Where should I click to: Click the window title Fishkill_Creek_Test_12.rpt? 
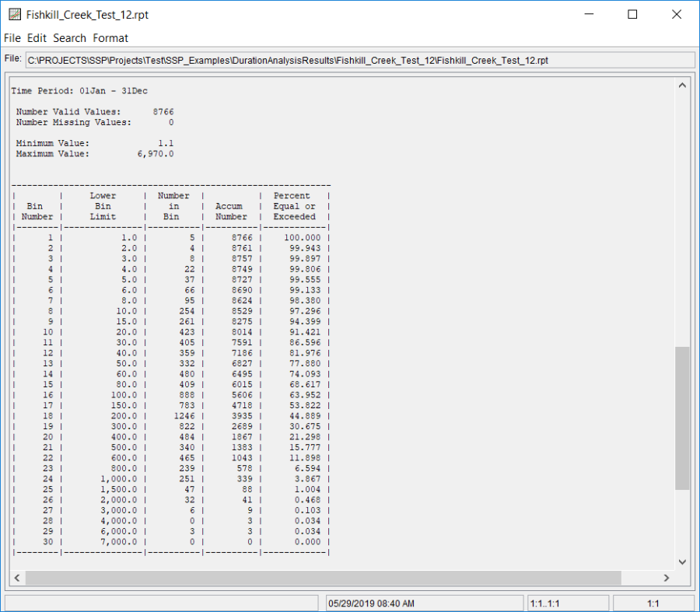point(87,15)
